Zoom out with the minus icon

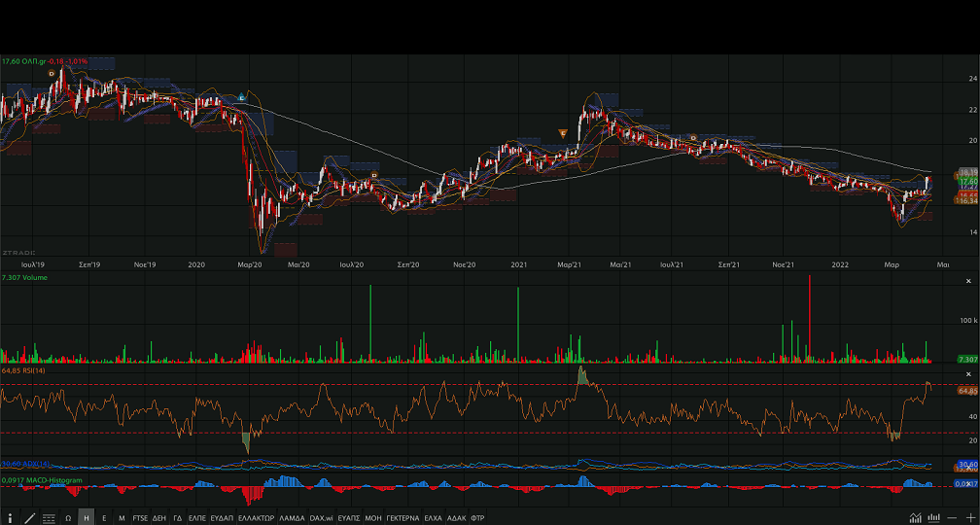(952, 517)
